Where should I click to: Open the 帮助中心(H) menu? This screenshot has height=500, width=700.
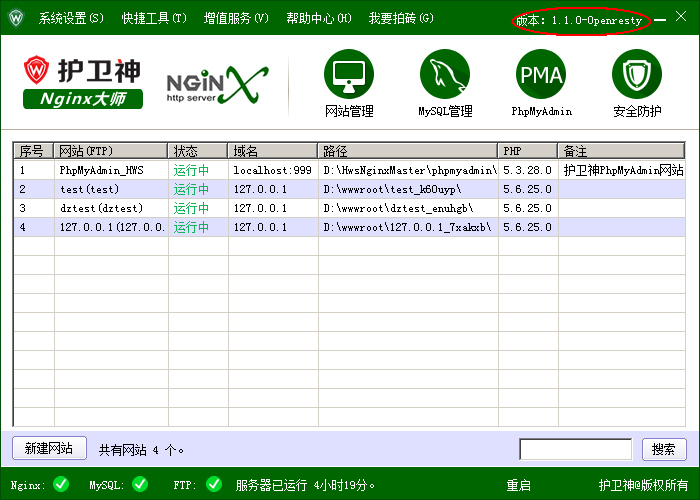319,18
